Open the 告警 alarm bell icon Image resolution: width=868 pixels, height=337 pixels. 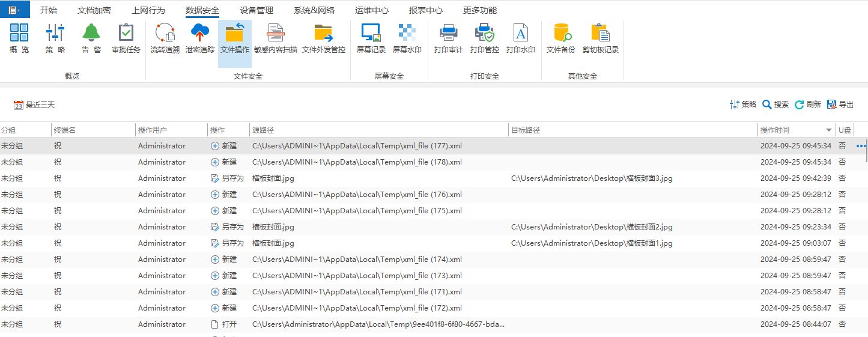[x=91, y=38]
